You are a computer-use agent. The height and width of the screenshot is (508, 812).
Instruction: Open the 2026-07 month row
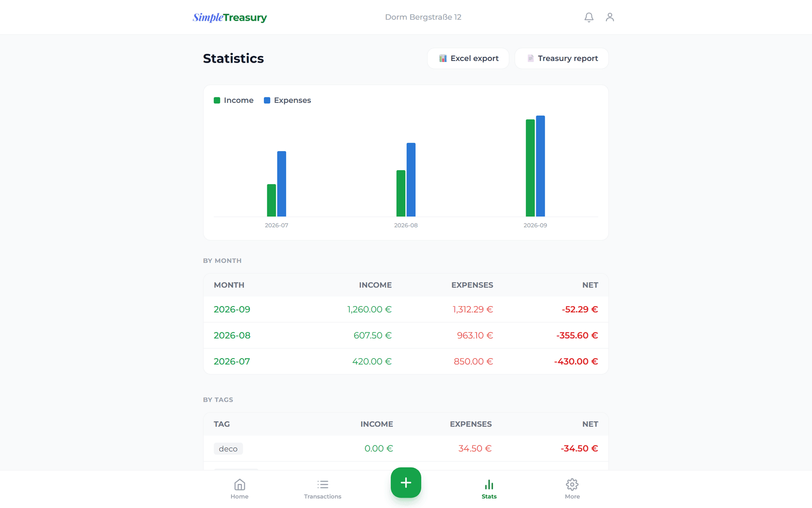tap(406, 362)
